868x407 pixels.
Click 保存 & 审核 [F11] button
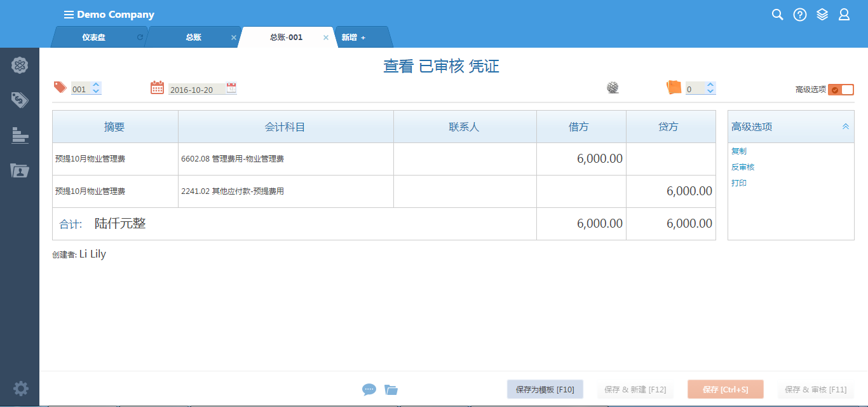(x=816, y=389)
